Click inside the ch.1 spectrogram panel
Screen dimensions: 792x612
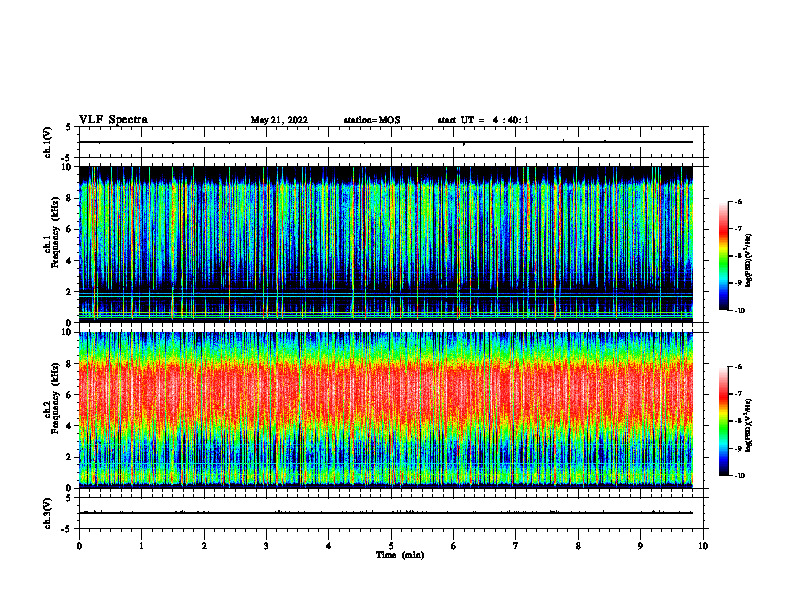(386, 244)
